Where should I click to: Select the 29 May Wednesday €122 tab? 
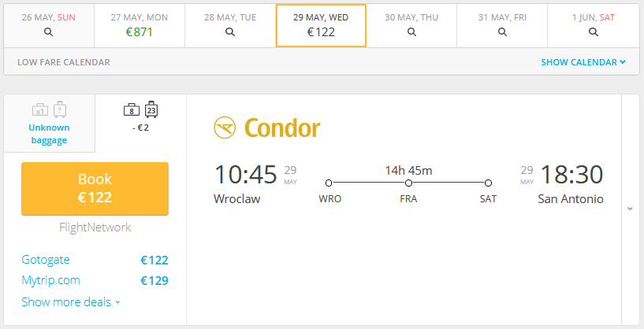tap(321, 25)
